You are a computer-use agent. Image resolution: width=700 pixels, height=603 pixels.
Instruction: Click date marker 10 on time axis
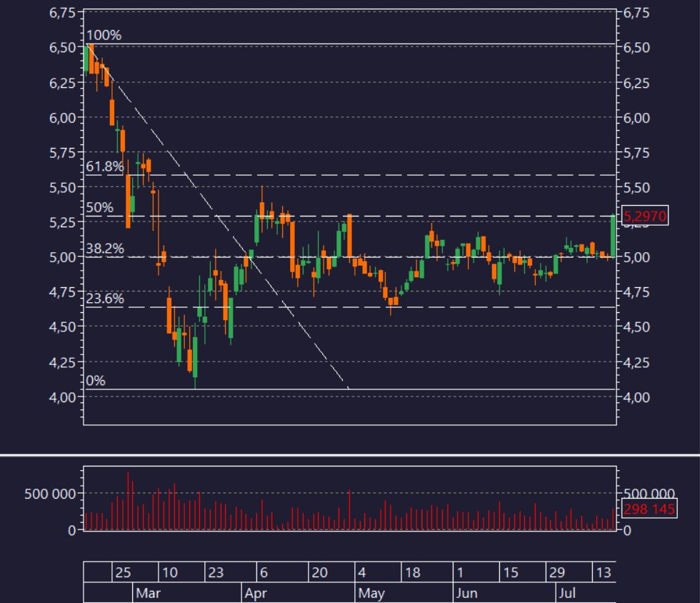click(170, 572)
